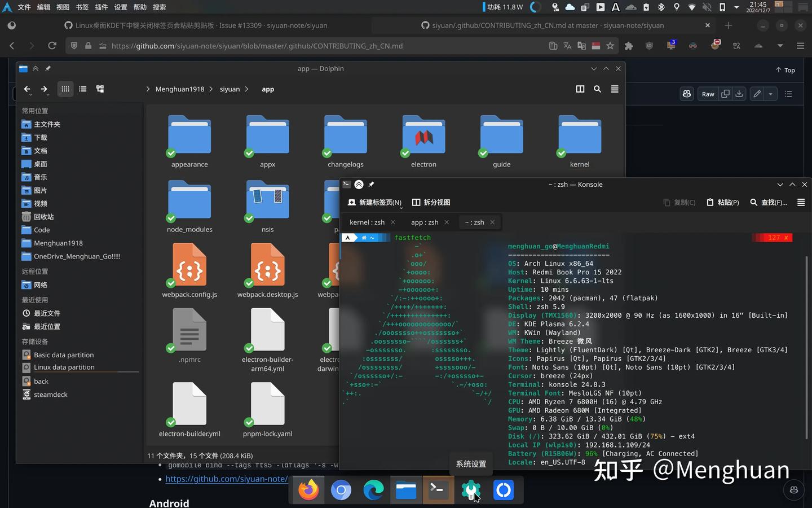Open Dolphin's search with the magnifier icon
Image resolution: width=812 pixels, height=508 pixels.
598,89
